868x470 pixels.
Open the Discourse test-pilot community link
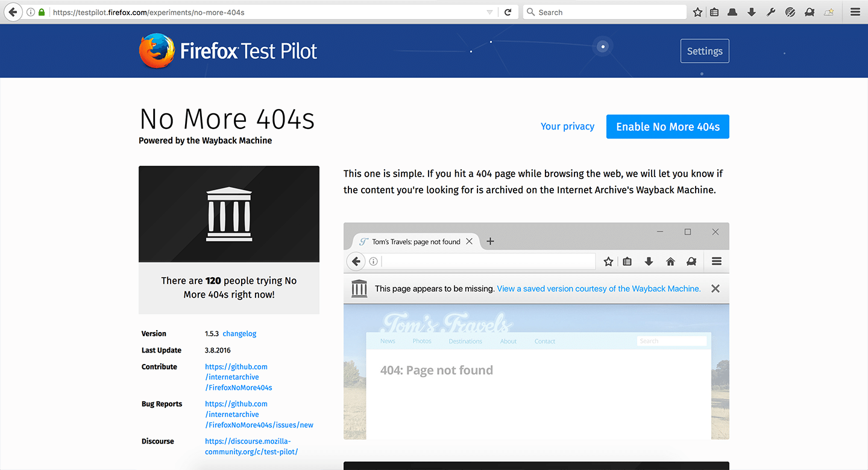click(251, 446)
